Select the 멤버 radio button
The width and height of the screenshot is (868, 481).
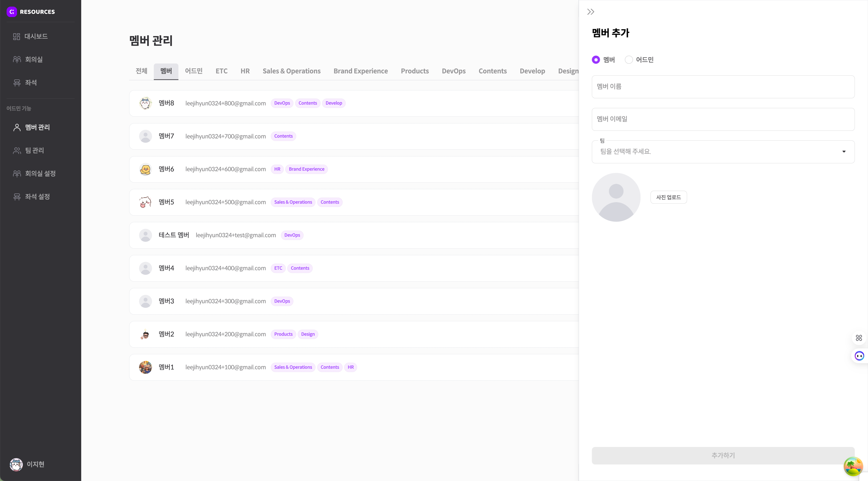(x=596, y=60)
